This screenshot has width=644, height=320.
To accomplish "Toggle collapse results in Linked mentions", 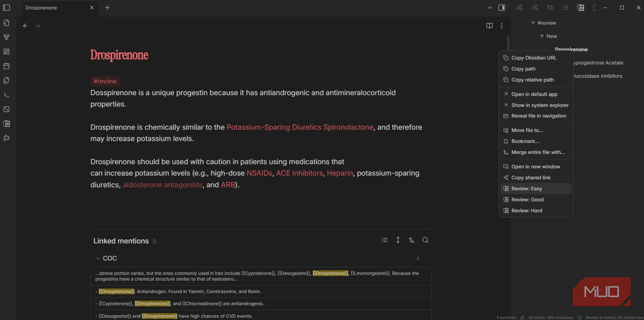I will [384, 240].
